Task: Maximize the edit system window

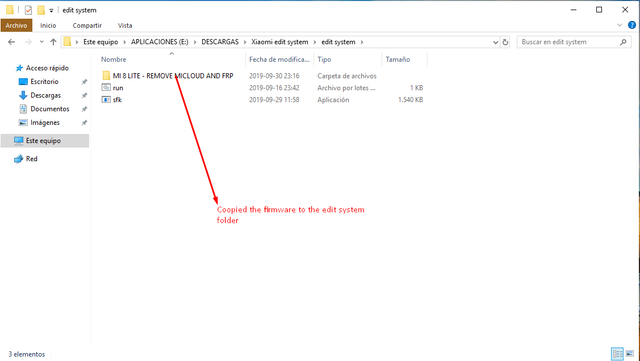Action: point(599,9)
